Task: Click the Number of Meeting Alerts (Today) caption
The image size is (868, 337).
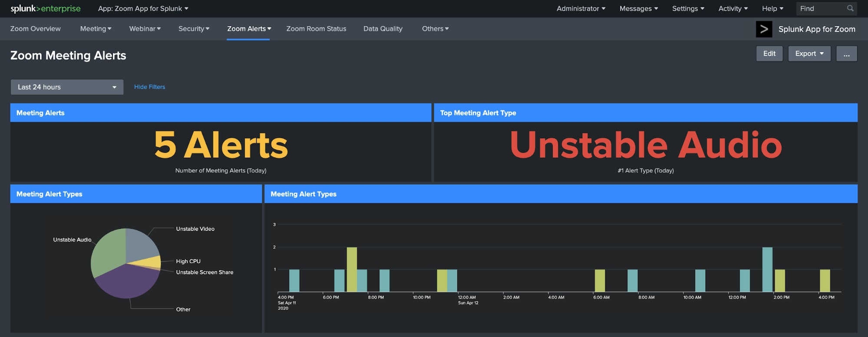Action: [x=221, y=171]
